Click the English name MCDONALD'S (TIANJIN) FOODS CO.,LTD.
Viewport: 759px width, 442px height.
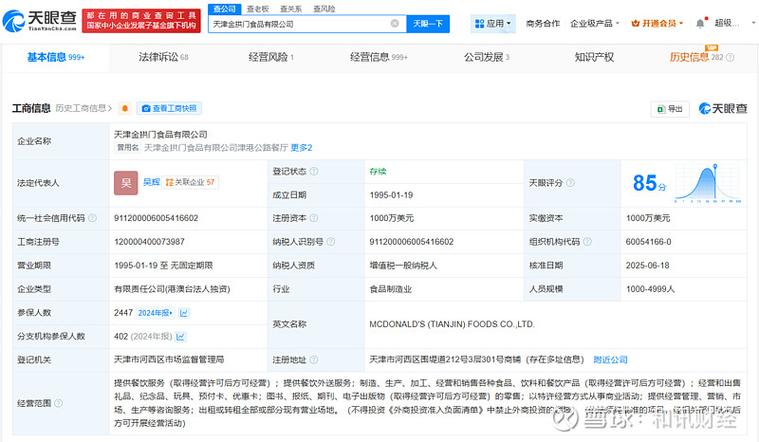(452, 324)
